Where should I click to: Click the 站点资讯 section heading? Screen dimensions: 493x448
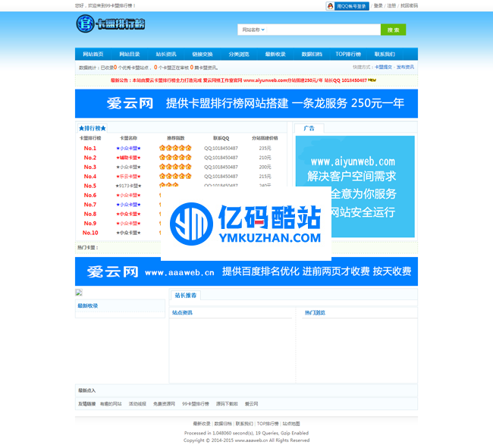[x=182, y=312]
